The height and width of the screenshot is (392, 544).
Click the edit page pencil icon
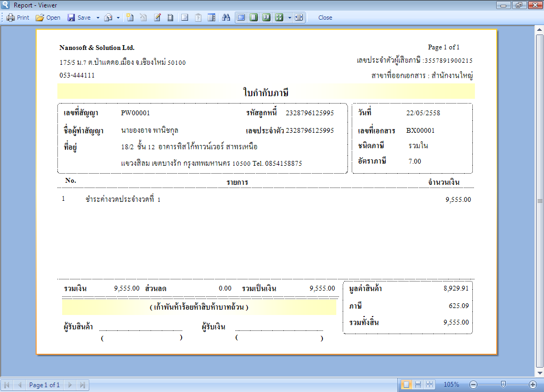coord(157,18)
